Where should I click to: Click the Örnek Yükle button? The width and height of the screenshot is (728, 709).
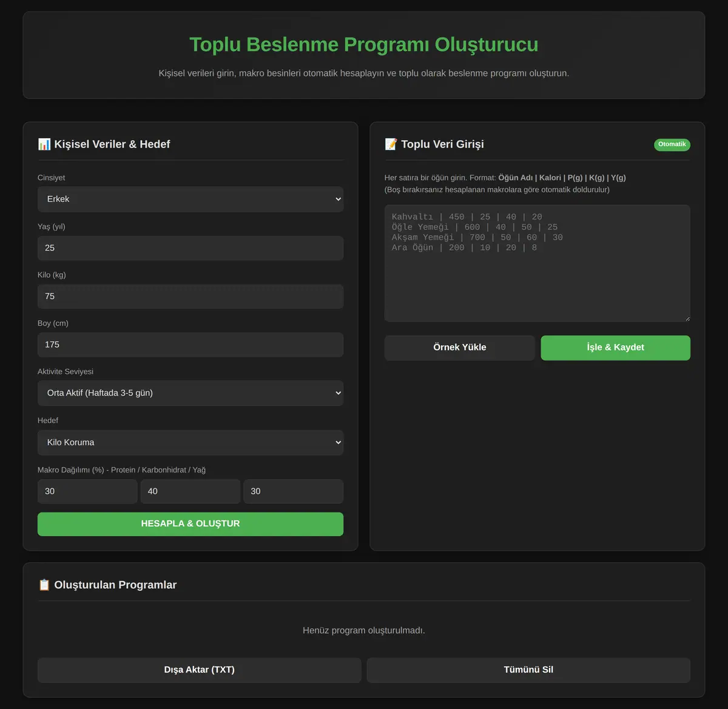click(460, 348)
